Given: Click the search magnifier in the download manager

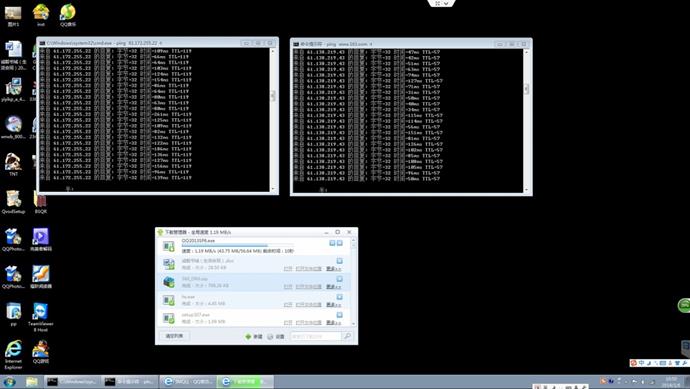Looking at the screenshot, I should point(347,336).
